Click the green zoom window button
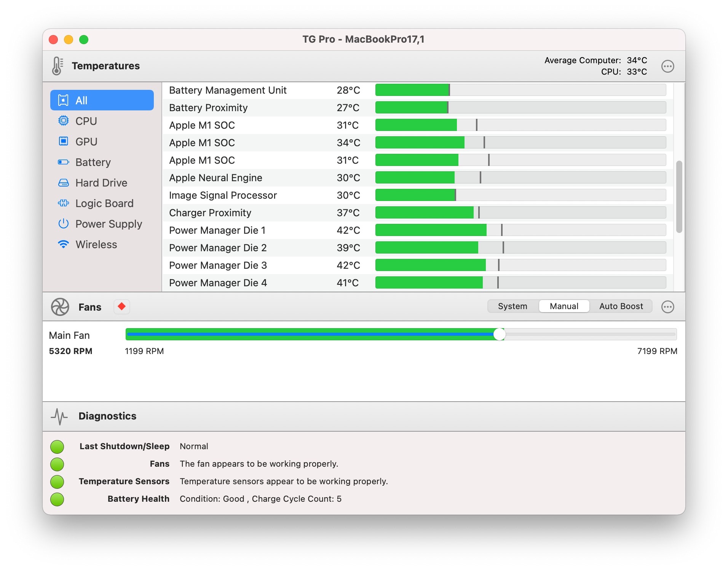The height and width of the screenshot is (571, 728). point(84,40)
